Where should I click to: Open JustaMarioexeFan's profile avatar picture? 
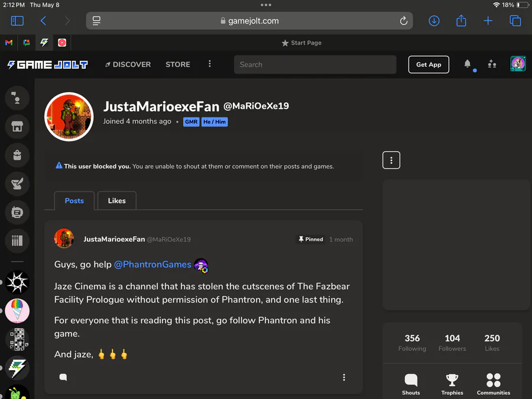pyautogui.click(x=69, y=116)
